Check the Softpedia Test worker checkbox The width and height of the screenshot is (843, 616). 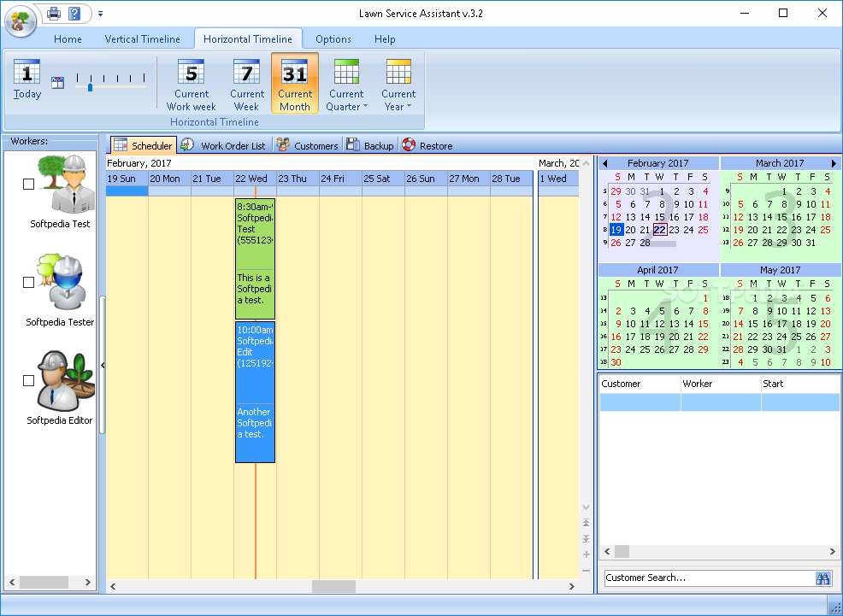click(x=28, y=185)
